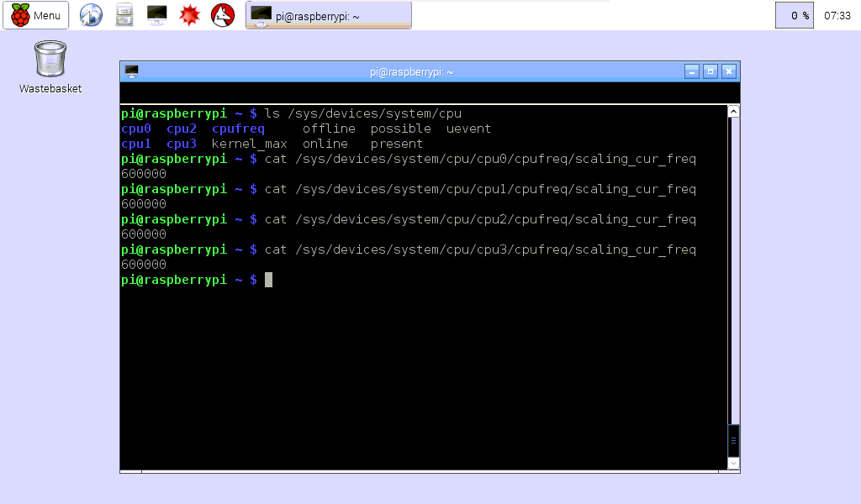Click the CPU usage monitor showing 0 %
This screenshot has height=504, width=861.
coord(794,15)
